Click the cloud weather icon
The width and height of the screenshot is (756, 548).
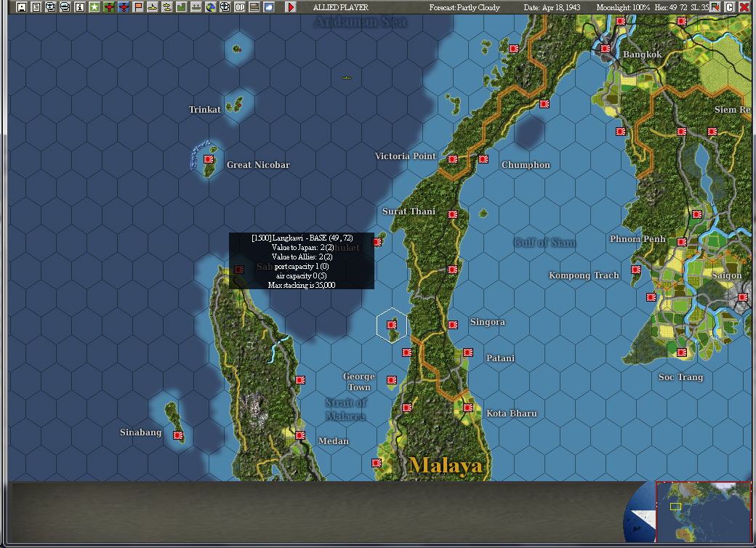[268, 7]
